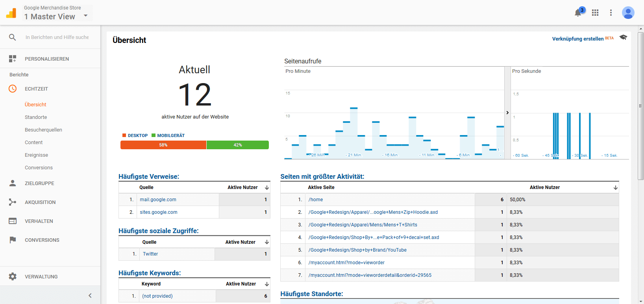Open the Twitter social source link
The image size is (644, 304).
click(150, 254)
